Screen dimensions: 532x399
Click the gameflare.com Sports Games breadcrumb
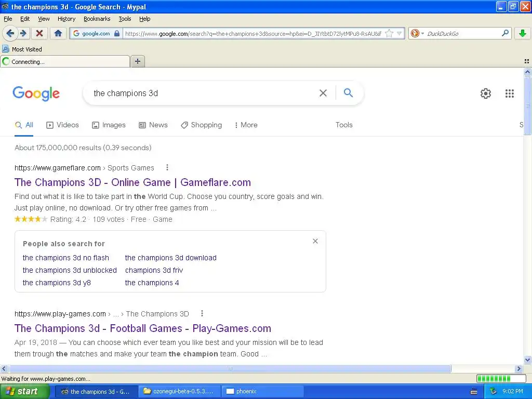pyautogui.click(x=84, y=168)
